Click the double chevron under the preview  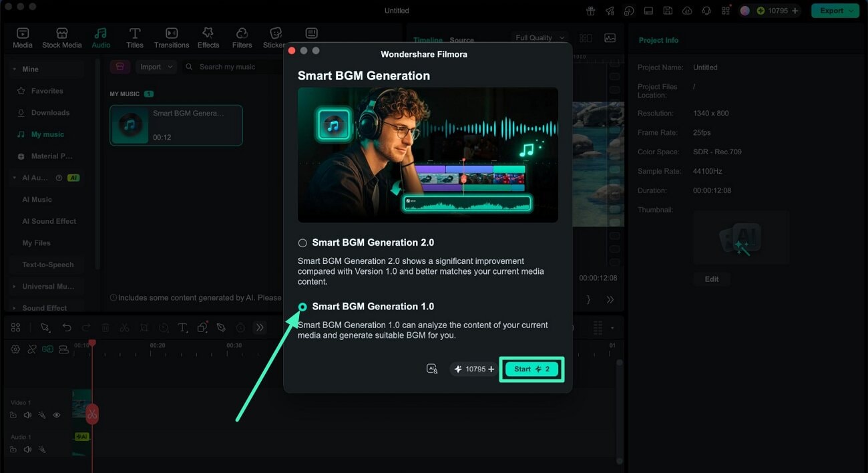[610, 300]
